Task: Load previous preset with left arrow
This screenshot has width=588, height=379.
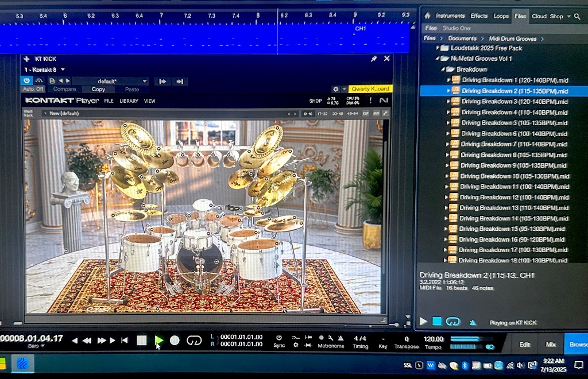Action: (61, 81)
